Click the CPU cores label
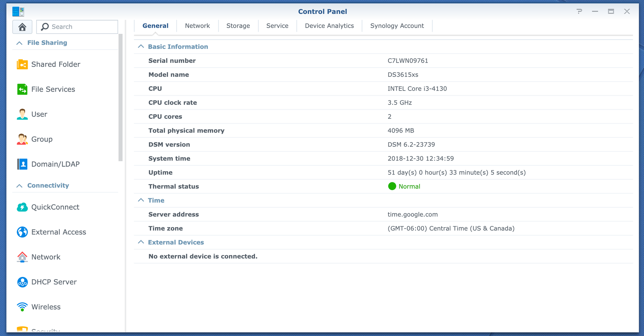Image resolution: width=644 pixels, height=336 pixels. coord(165,117)
